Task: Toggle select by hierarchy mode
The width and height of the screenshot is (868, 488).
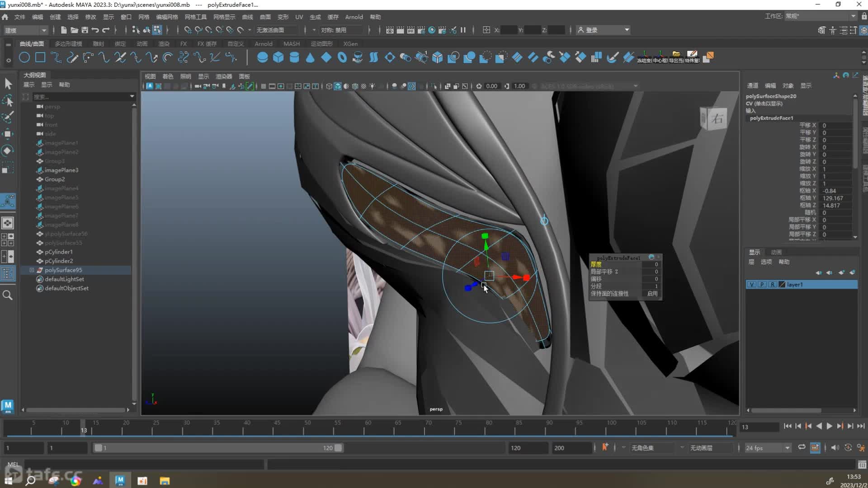Action: pyautogui.click(x=136, y=30)
